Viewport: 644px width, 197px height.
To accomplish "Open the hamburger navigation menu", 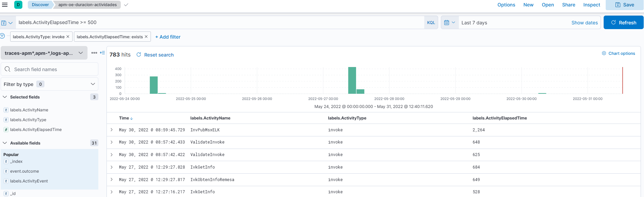I will (x=5, y=5).
